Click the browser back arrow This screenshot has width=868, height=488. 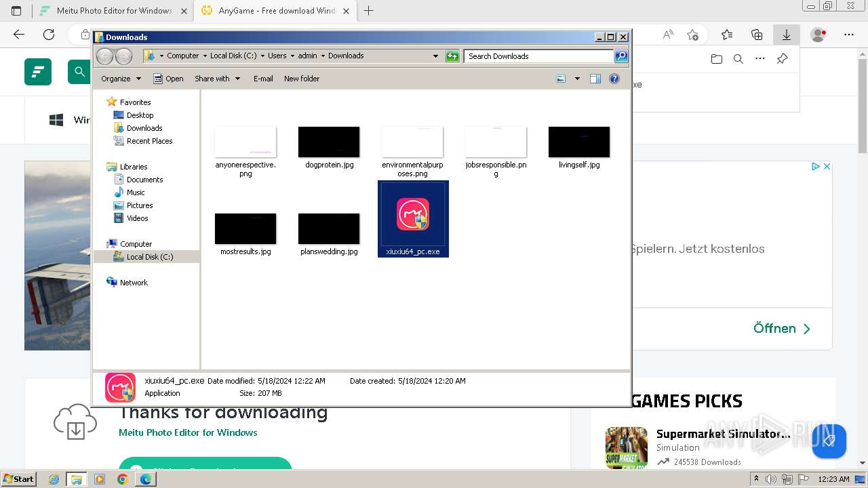[x=19, y=35]
